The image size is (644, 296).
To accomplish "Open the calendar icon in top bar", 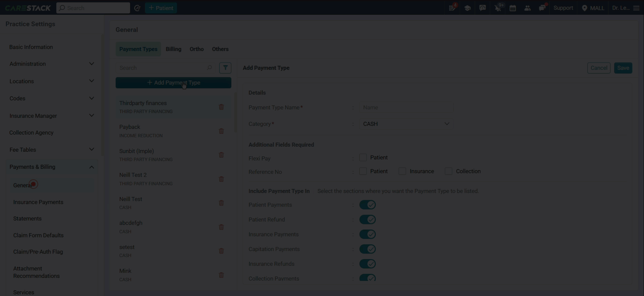I will pyautogui.click(x=513, y=8).
